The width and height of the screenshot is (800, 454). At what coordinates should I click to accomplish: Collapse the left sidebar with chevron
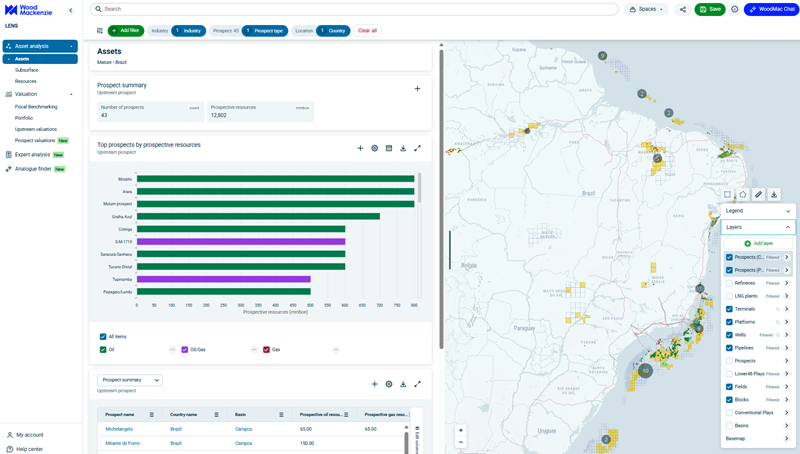[70, 10]
